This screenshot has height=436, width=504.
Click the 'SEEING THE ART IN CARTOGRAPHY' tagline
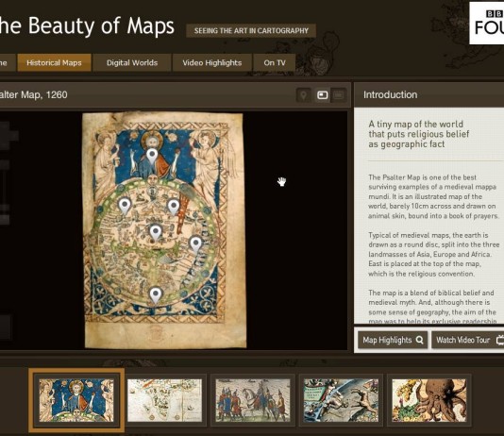[251, 31]
